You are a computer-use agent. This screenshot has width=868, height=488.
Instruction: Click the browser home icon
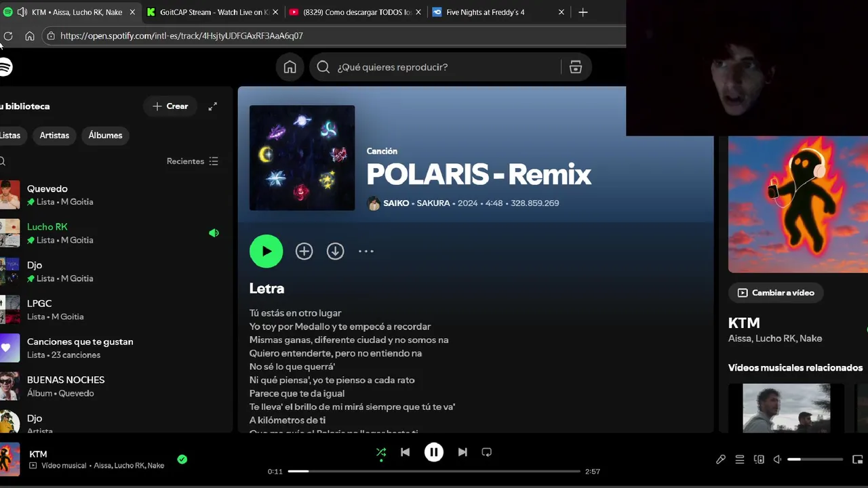pos(30,36)
